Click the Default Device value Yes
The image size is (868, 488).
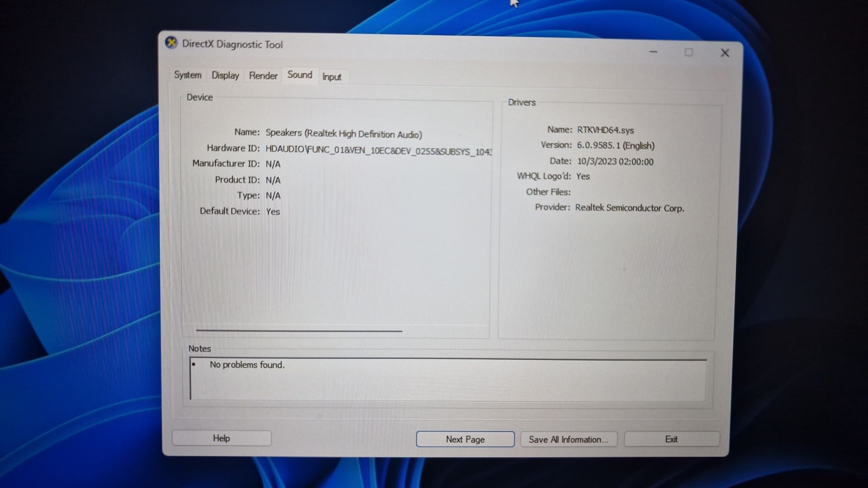[273, 211]
